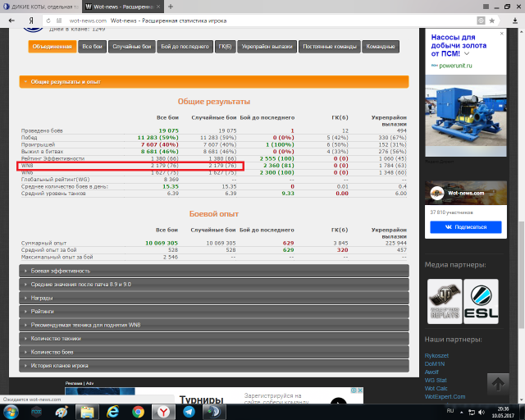Screen dimensions: 525x420
Task: Open the ESL partner logo
Action: (481, 301)
